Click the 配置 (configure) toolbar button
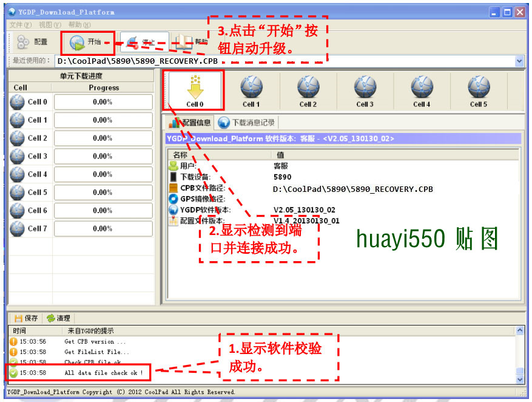The width and height of the screenshot is (532, 402). click(x=32, y=42)
